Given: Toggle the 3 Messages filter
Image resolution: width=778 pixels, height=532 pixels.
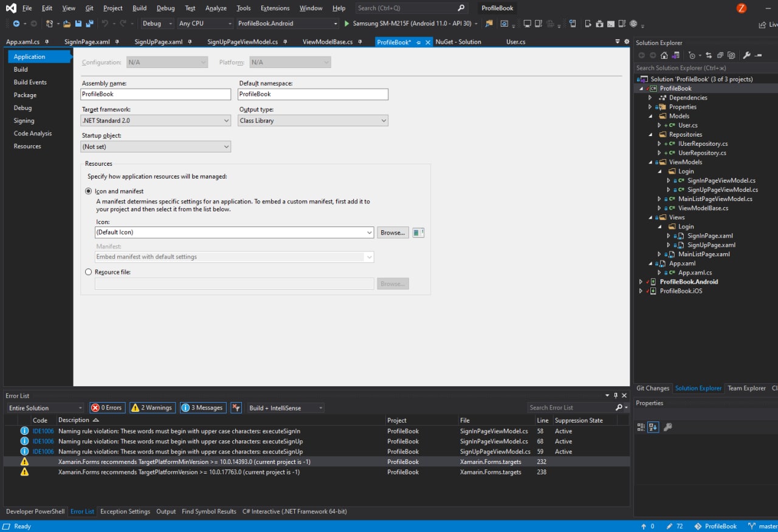Looking at the screenshot, I should click(203, 408).
